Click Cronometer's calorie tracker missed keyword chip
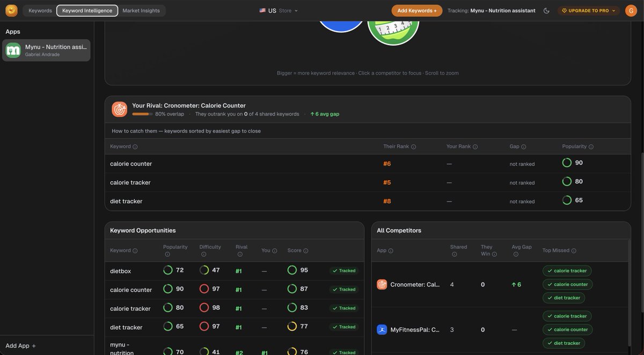The image size is (644, 355). 567,271
